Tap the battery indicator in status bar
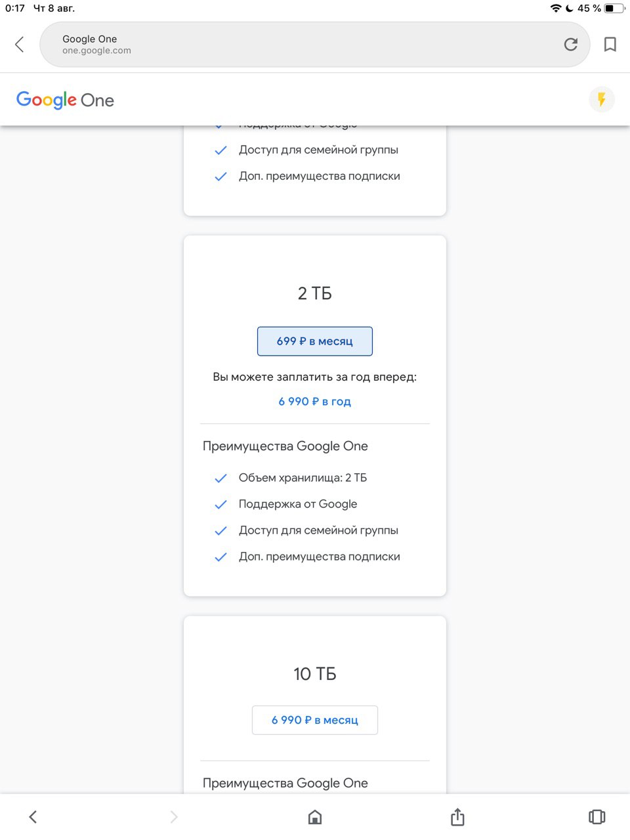The height and width of the screenshot is (840, 630). click(614, 9)
